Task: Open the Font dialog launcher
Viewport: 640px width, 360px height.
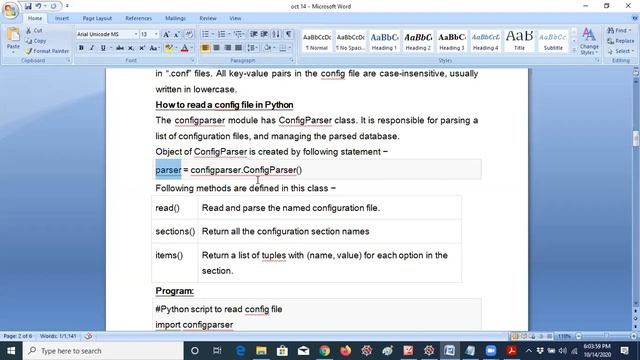Action: [193, 60]
